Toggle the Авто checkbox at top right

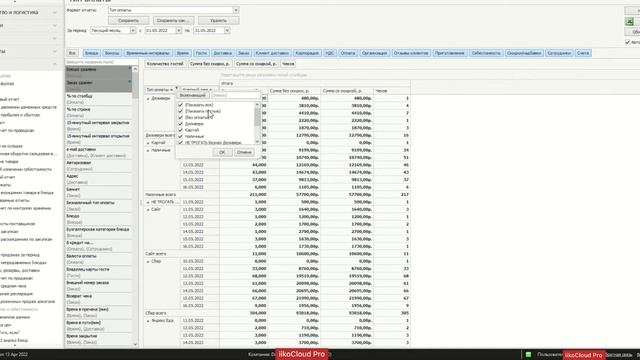point(627,42)
